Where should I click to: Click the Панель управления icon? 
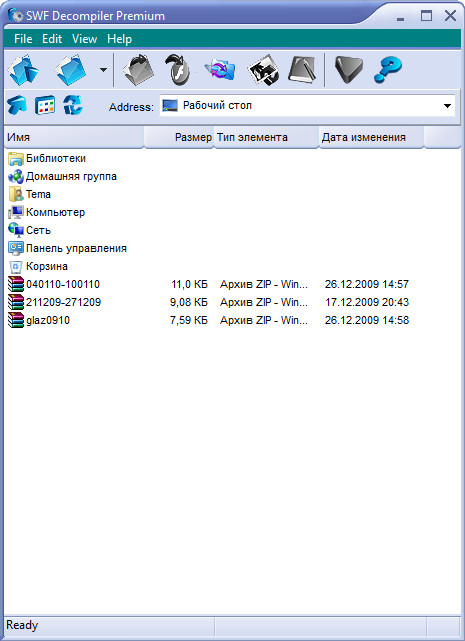tap(16, 248)
